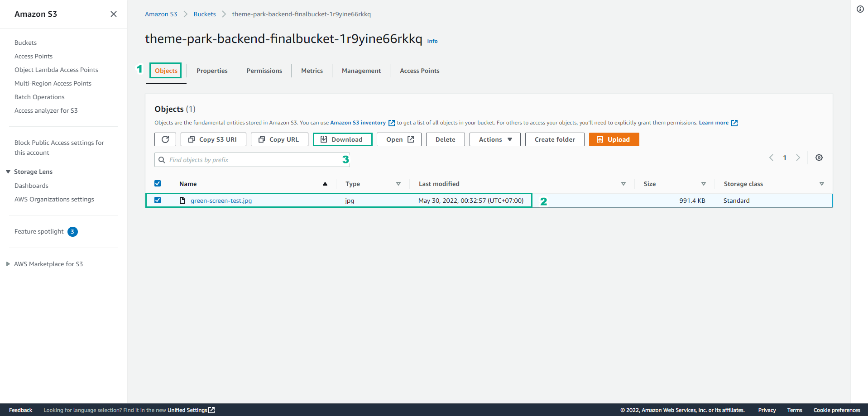Open table preferences gear icon

819,158
